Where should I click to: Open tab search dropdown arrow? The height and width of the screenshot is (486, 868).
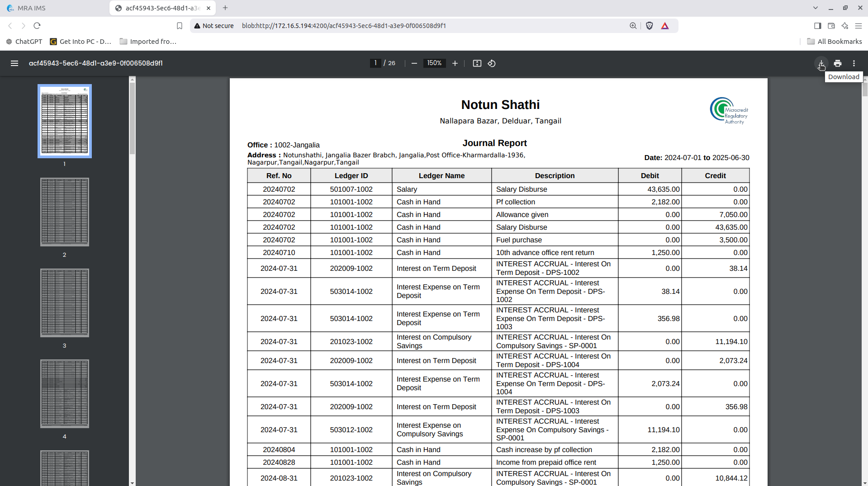815,8
